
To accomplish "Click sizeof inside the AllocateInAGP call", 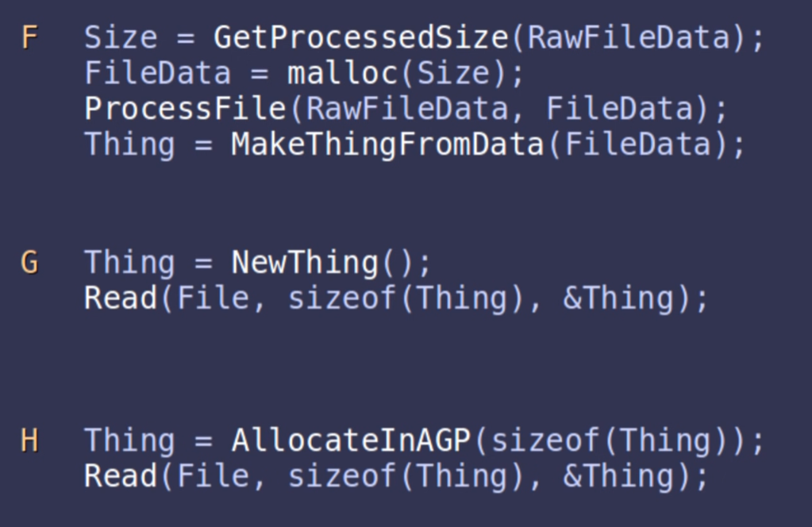I will click(546, 440).
